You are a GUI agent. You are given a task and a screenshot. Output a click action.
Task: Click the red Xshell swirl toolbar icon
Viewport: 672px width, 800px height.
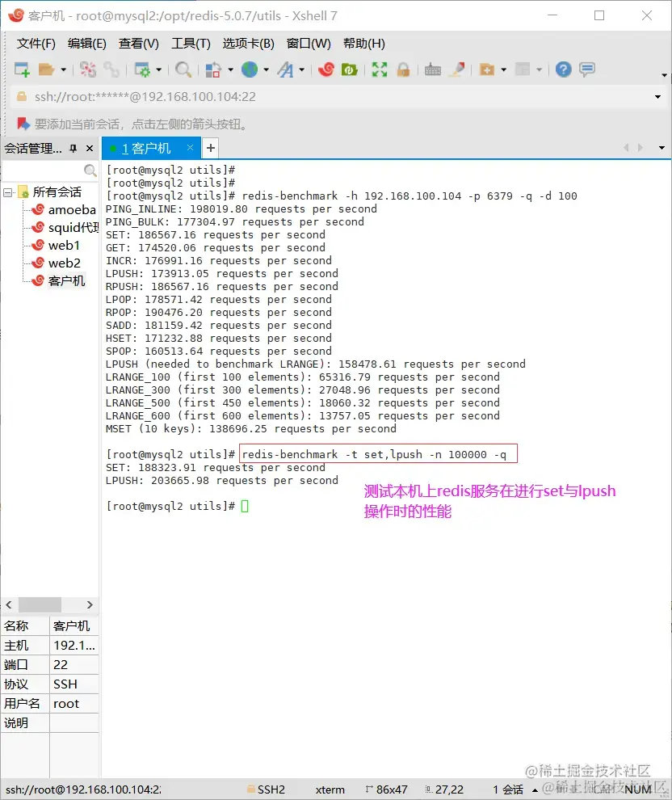(326, 69)
